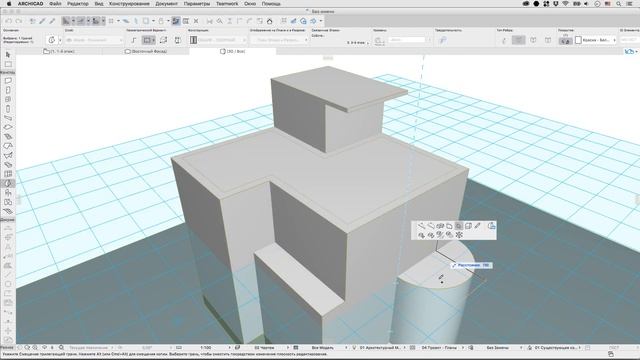
Task: Toggle the highlighted trace reference button
Action: point(176,21)
